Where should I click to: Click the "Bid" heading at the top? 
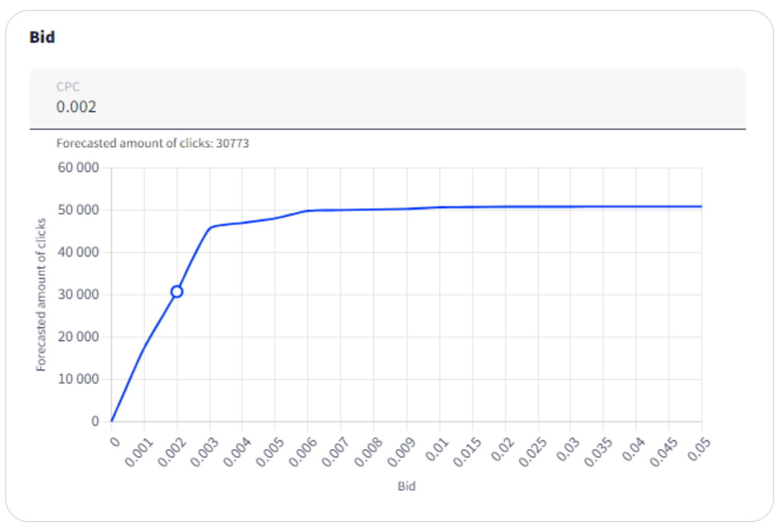pos(42,37)
